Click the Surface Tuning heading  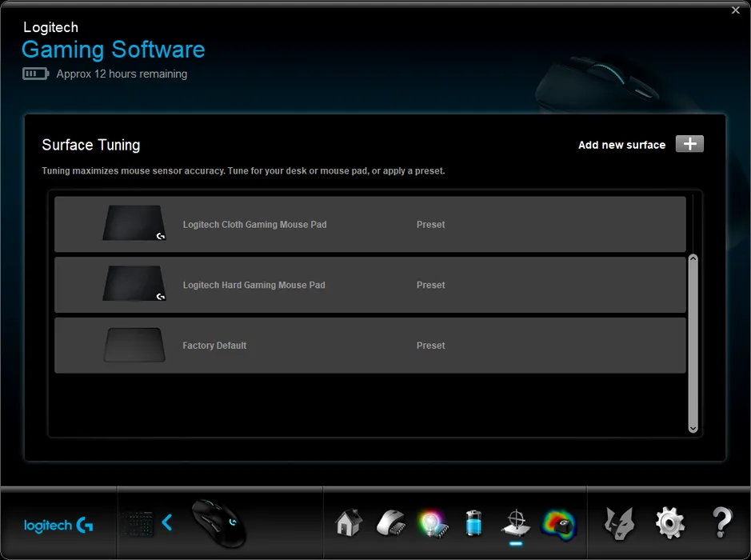click(x=91, y=145)
